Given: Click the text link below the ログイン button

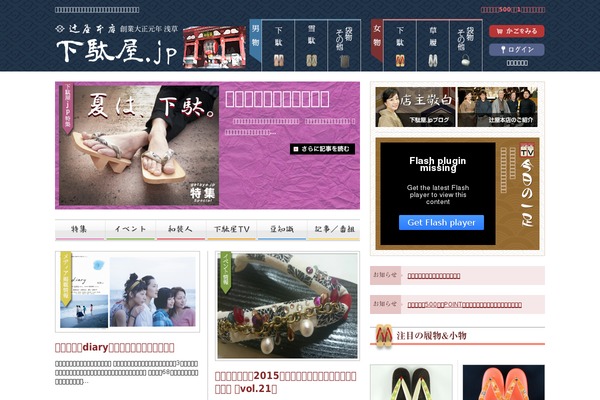Looking at the screenshot, I should tap(517, 63).
